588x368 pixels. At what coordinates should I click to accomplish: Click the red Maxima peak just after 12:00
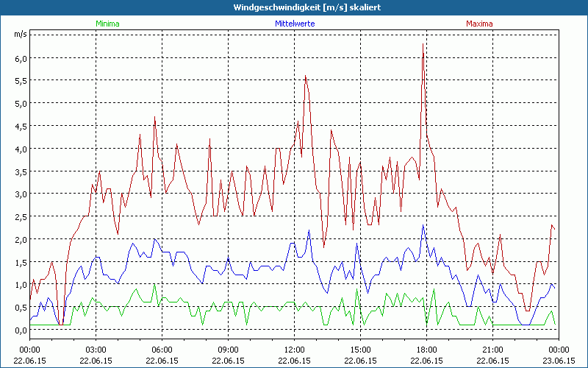click(x=305, y=76)
